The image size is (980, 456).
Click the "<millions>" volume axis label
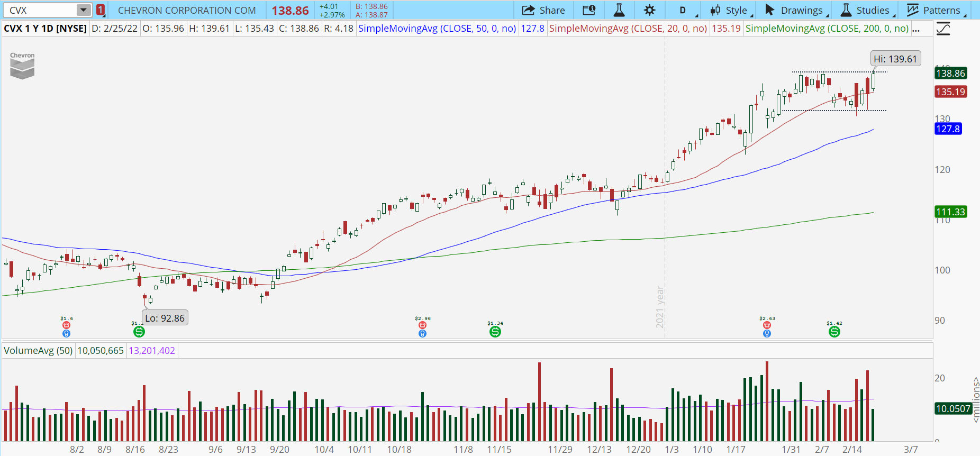(976, 400)
